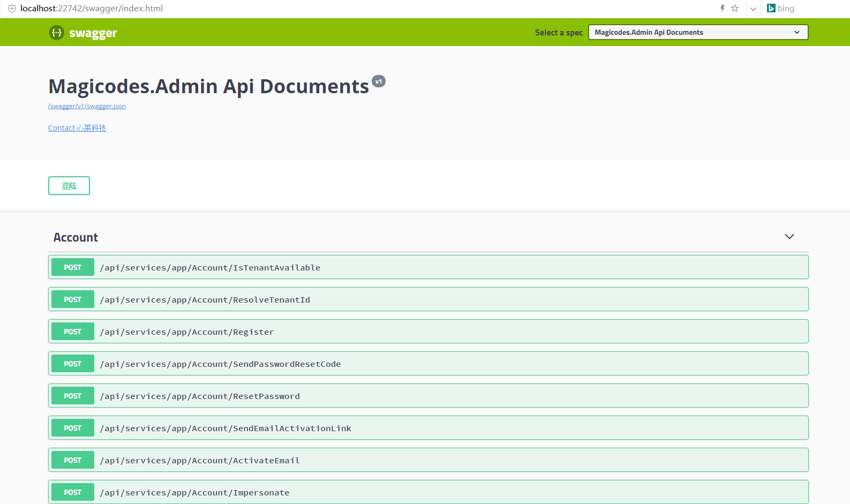The height and width of the screenshot is (504, 850).
Task: Open the address bar chevron dropdown
Action: tap(753, 9)
